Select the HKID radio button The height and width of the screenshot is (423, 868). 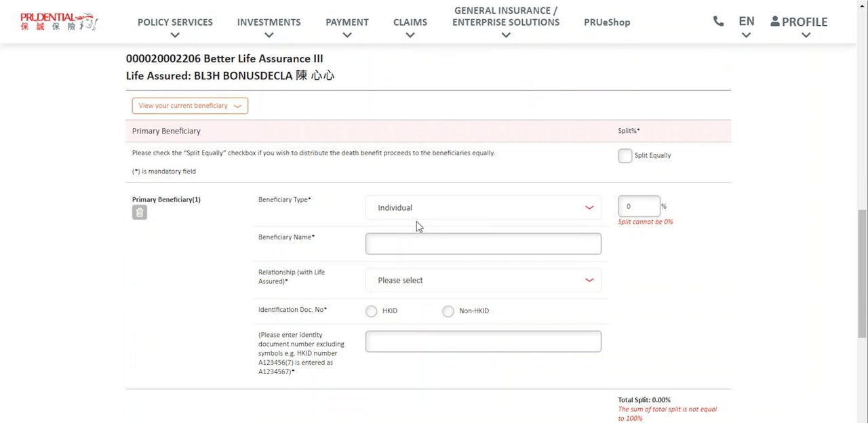(x=371, y=311)
